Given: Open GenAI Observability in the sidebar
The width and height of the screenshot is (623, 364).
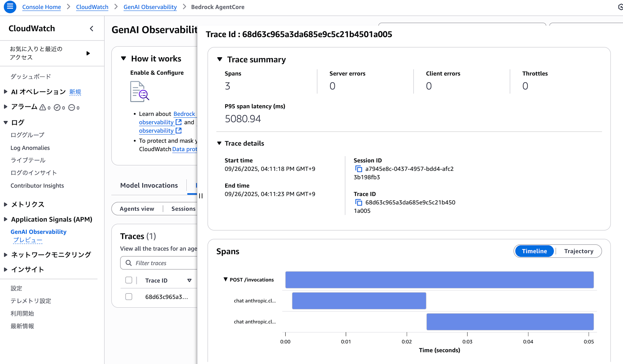Looking at the screenshot, I should [38, 232].
